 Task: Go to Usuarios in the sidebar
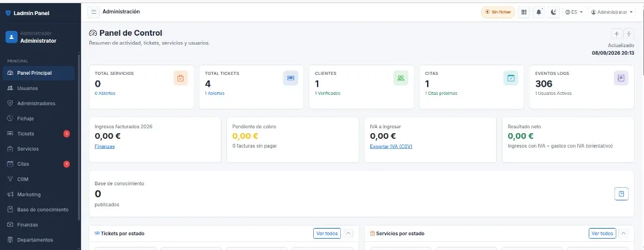38,89
